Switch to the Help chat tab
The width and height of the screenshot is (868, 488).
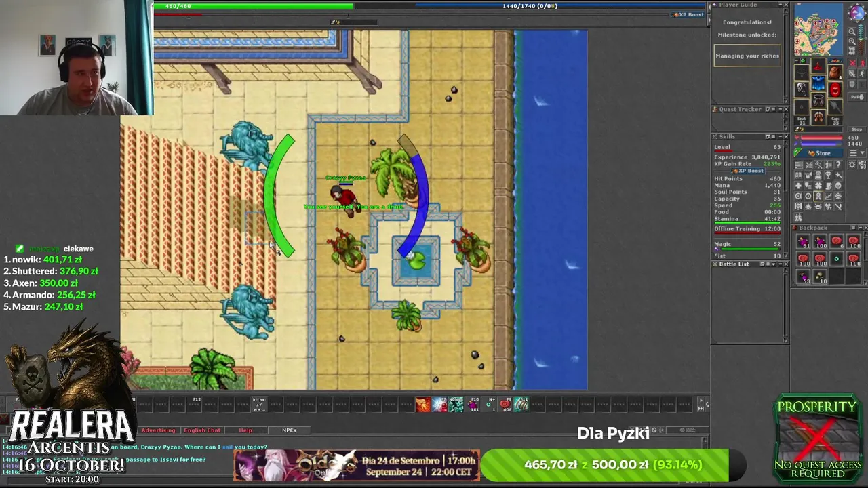(x=245, y=430)
